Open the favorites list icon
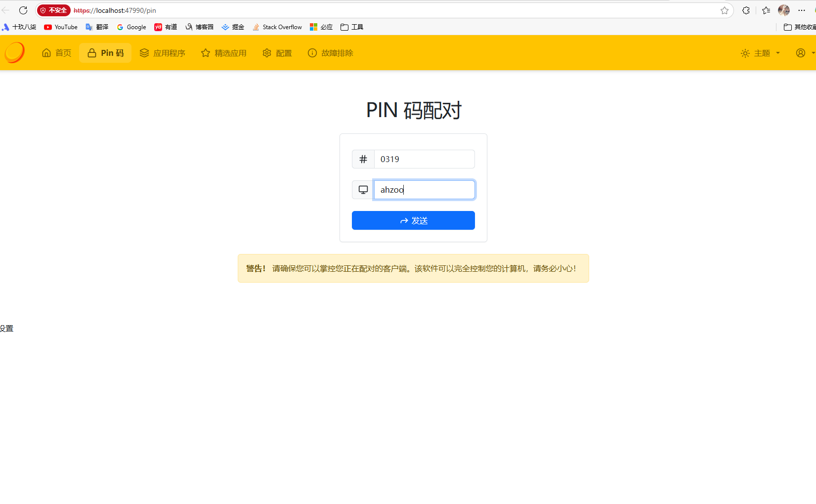The image size is (816, 504). click(x=766, y=10)
